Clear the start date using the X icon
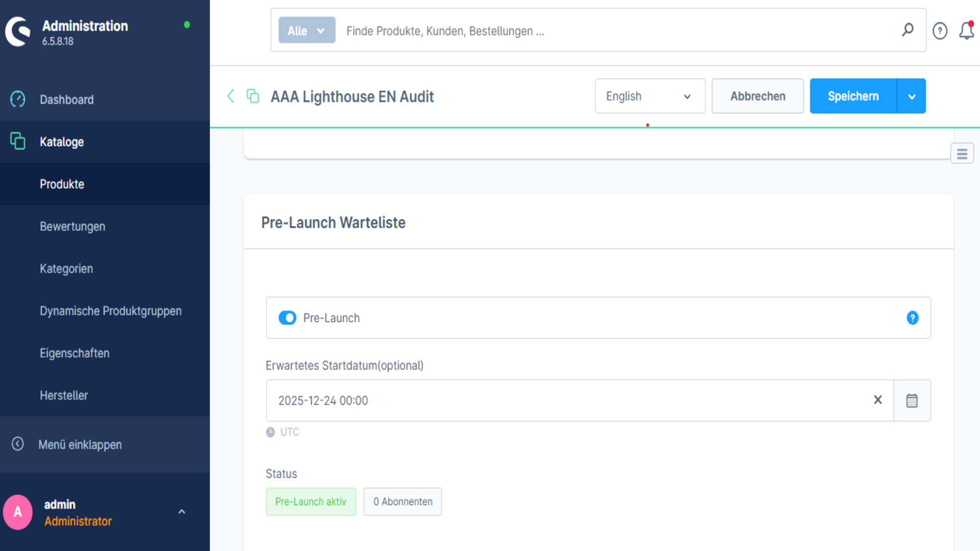This screenshot has height=551, width=980. (877, 400)
